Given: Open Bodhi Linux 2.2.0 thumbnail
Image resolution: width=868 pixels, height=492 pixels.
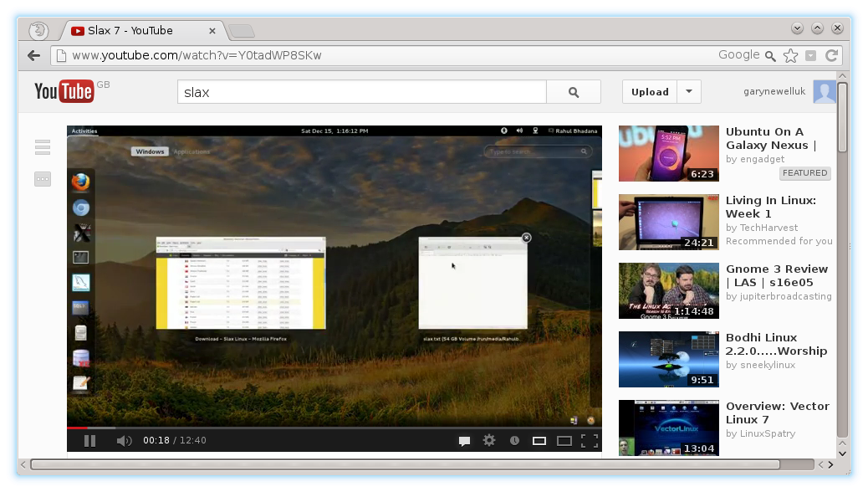Looking at the screenshot, I should tap(669, 360).
